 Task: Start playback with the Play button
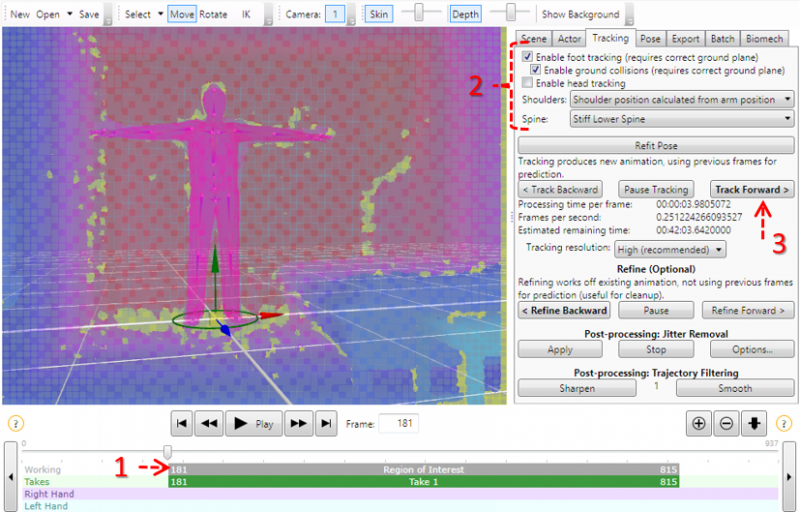[254, 423]
